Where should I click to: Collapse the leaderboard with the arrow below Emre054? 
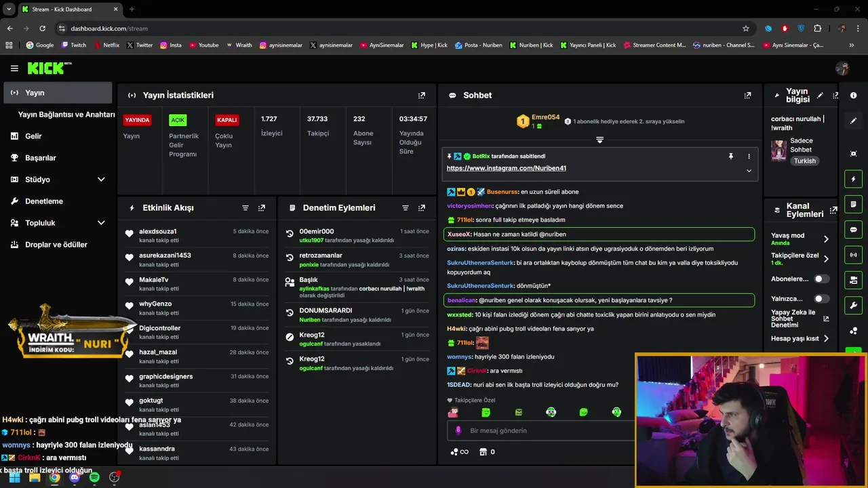599,140
